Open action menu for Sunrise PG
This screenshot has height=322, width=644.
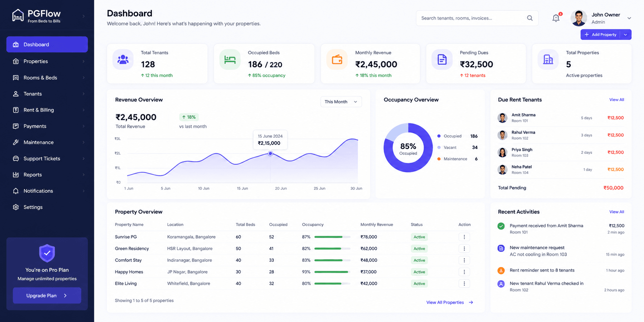pos(464,237)
